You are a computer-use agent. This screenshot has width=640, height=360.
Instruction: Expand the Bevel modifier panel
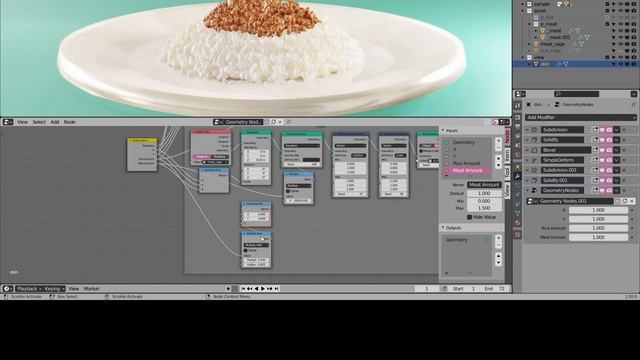527,150
